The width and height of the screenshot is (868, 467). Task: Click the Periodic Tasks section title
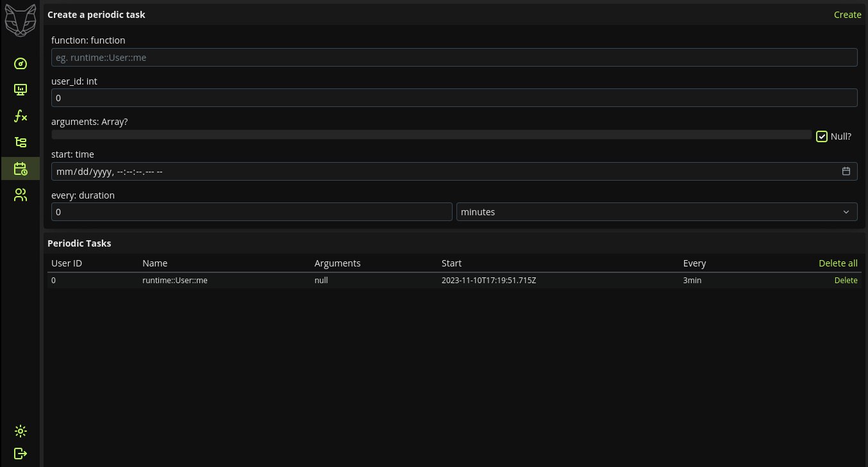[79, 243]
